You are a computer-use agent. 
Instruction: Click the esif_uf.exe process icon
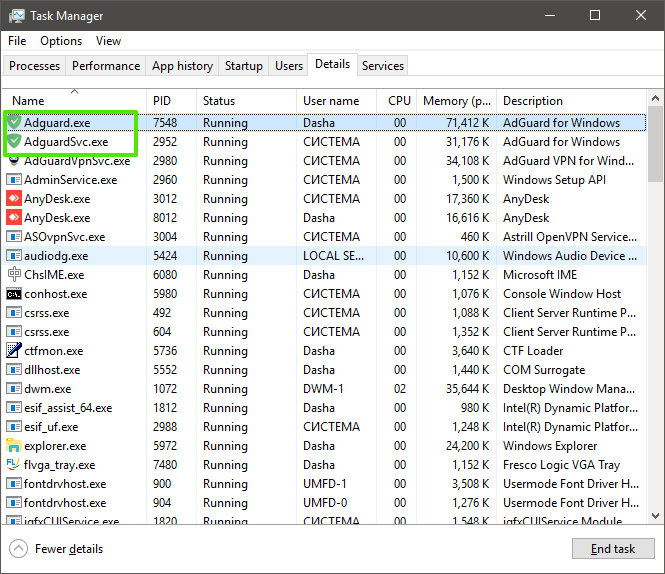click(x=14, y=427)
